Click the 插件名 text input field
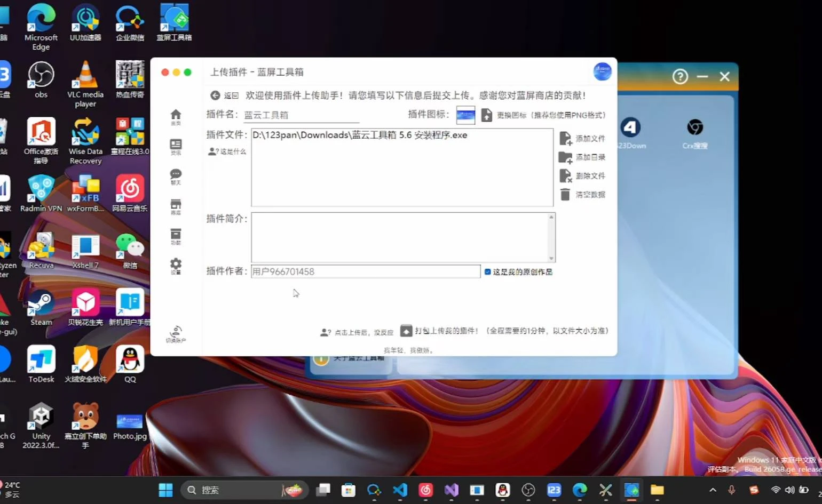 [x=301, y=115]
